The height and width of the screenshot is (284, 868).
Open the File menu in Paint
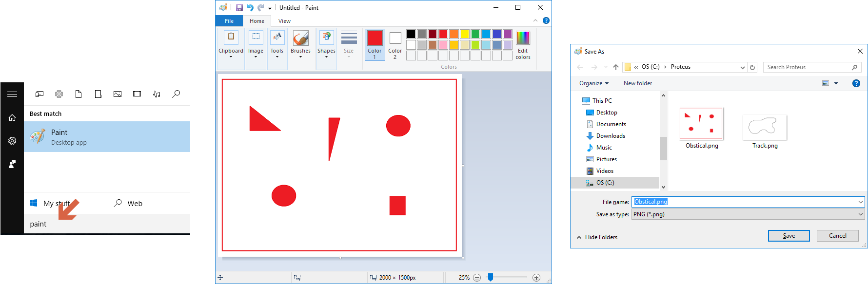tap(229, 21)
